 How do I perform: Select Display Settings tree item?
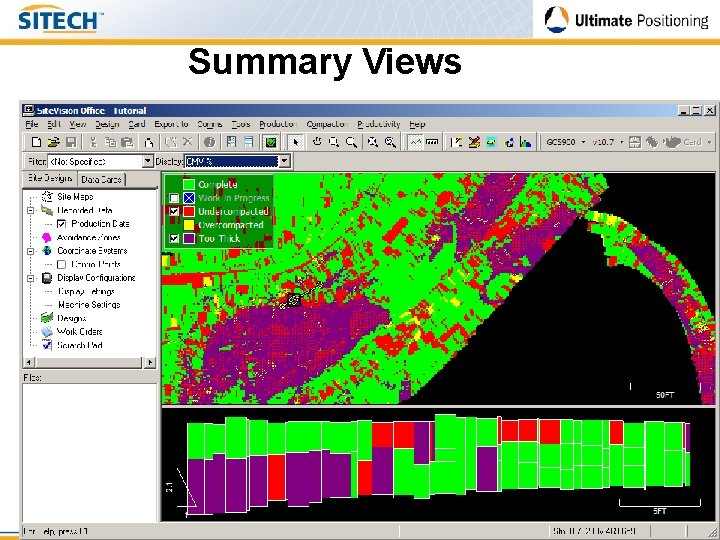86,292
